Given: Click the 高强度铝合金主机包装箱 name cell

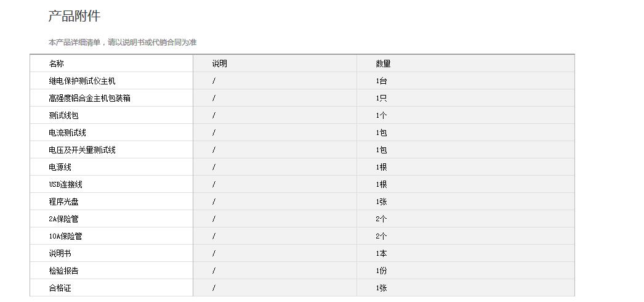Looking at the screenshot, I should (89, 98).
